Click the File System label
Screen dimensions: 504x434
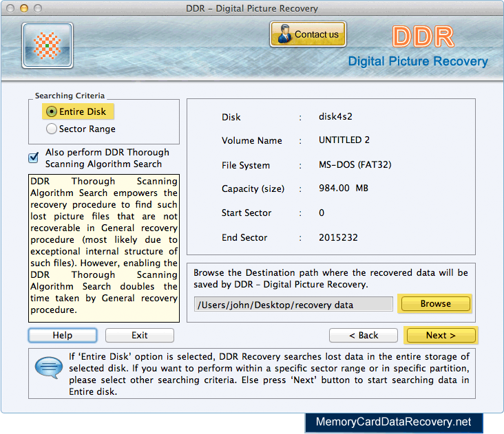(246, 165)
